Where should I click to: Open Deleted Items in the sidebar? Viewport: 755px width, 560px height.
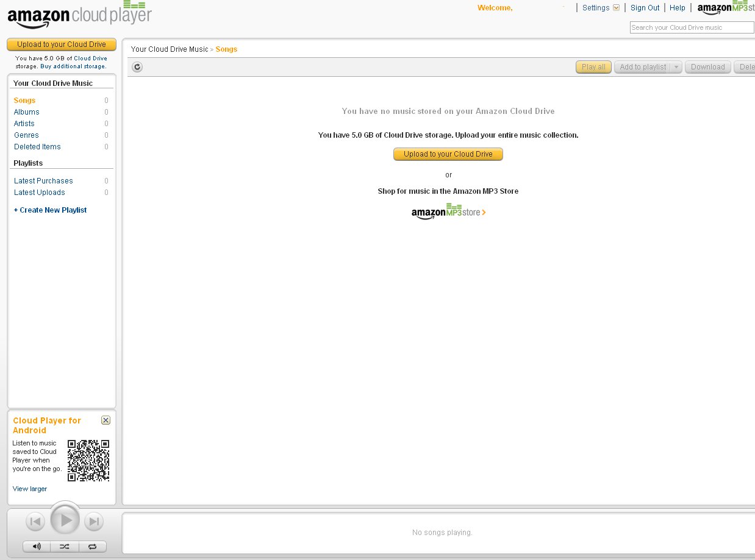(x=37, y=147)
